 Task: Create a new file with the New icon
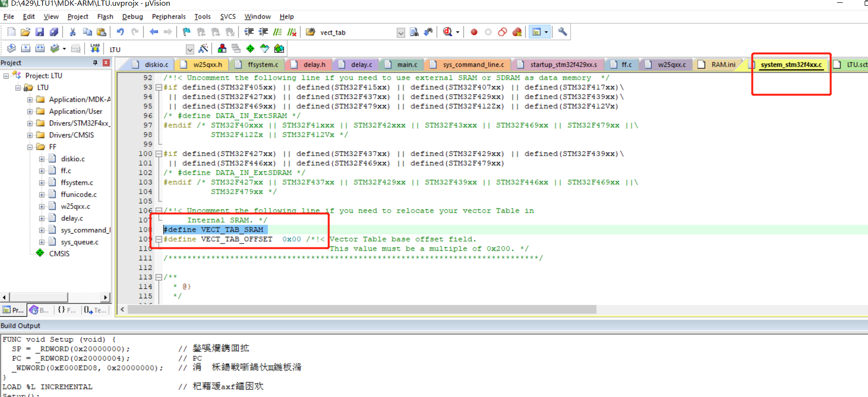[x=11, y=32]
